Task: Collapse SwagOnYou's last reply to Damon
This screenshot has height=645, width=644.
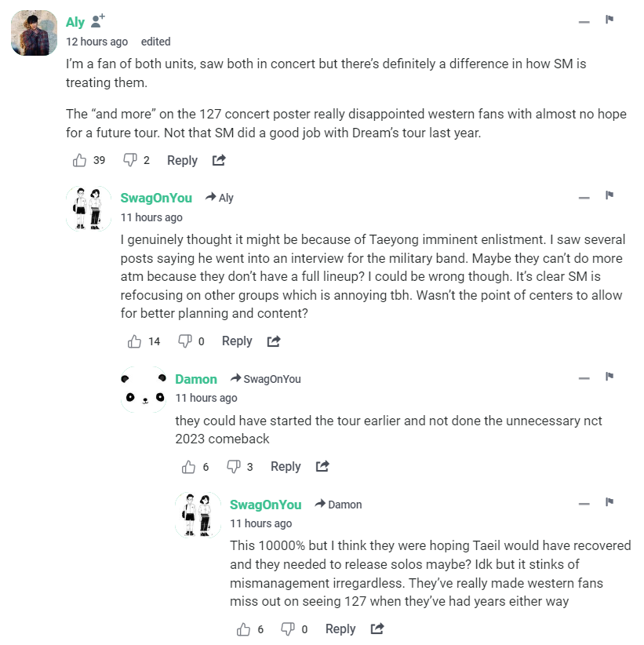Action: (584, 505)
